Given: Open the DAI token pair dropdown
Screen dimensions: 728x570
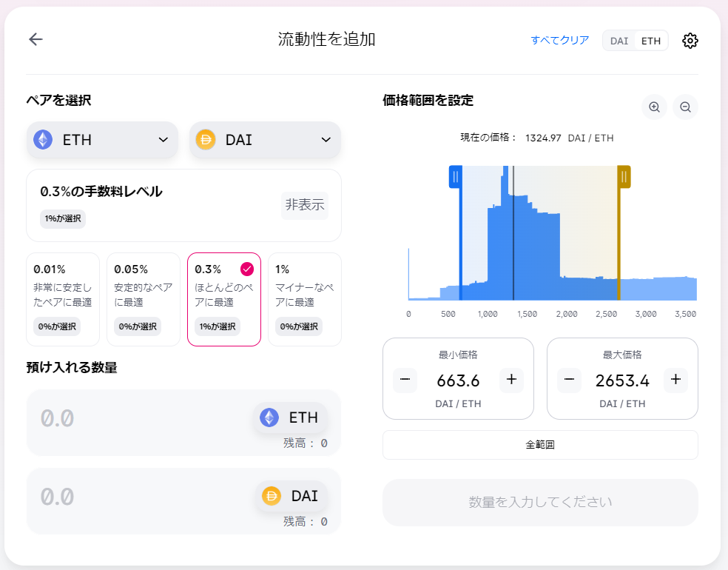Looking at the screenshot, I should click(265, 140).
